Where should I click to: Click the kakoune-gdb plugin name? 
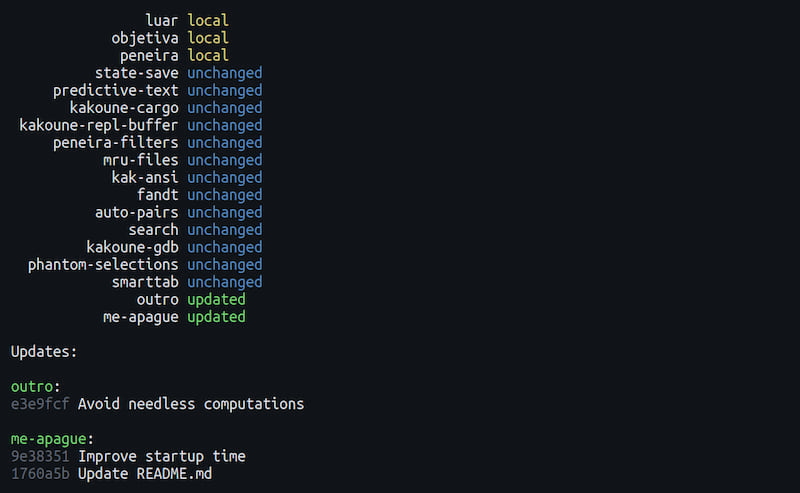pos(133,247)
